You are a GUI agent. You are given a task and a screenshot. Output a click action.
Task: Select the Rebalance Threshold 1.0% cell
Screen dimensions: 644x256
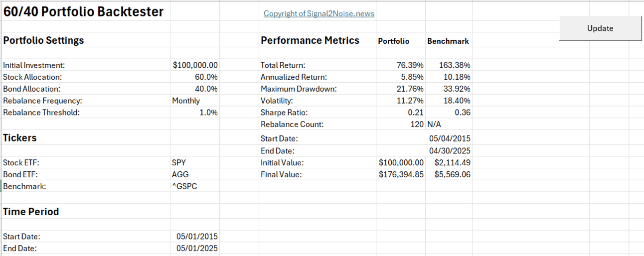[195, 113]
